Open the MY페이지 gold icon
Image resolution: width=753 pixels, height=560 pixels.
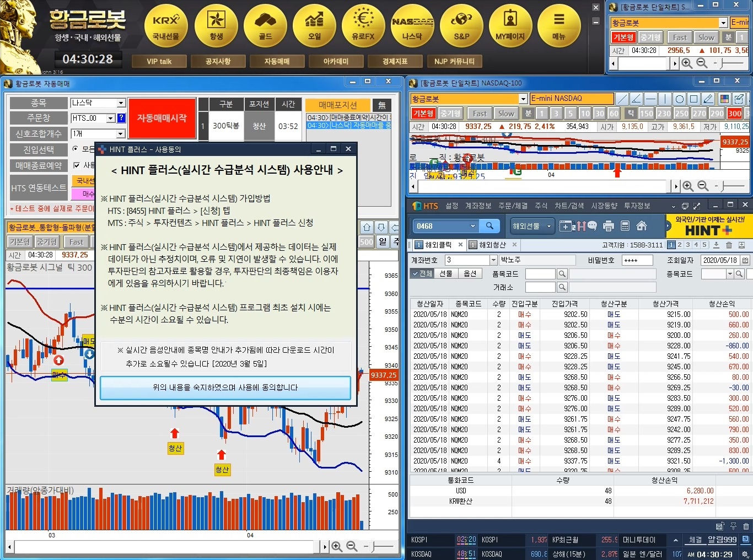[x=510, y=26]
